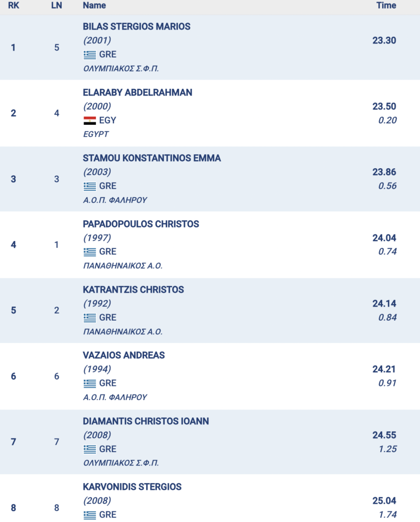Image resolution: width=420 pixels, height=522 pixels.
Task: Click the EGYPT club name text
Action: click(x=96, y=135)
